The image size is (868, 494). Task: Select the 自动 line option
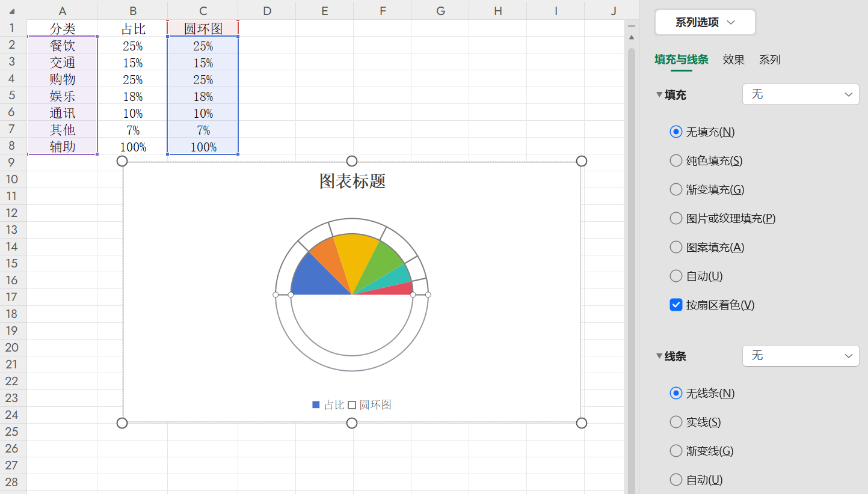pyautogui.click(x=676, y=480)
